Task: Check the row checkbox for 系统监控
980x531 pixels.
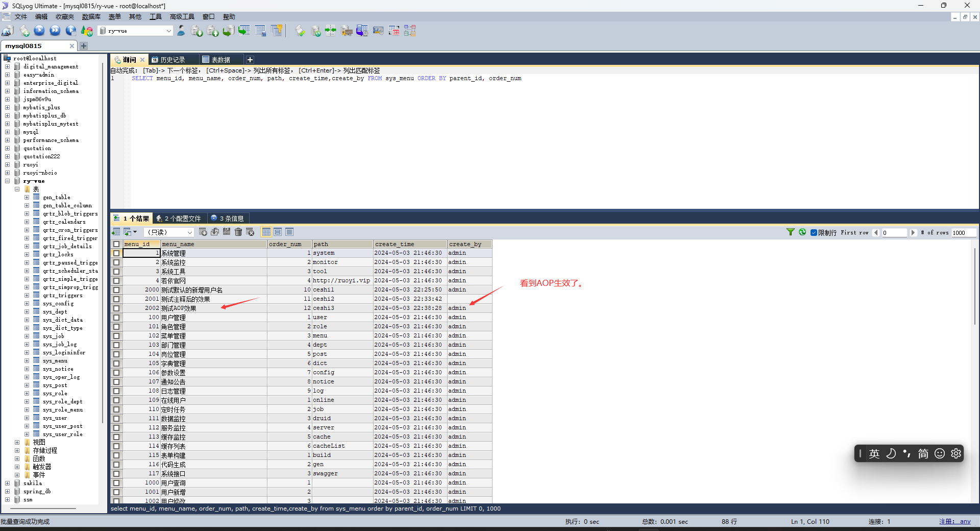Action: (x=116, y=262)
